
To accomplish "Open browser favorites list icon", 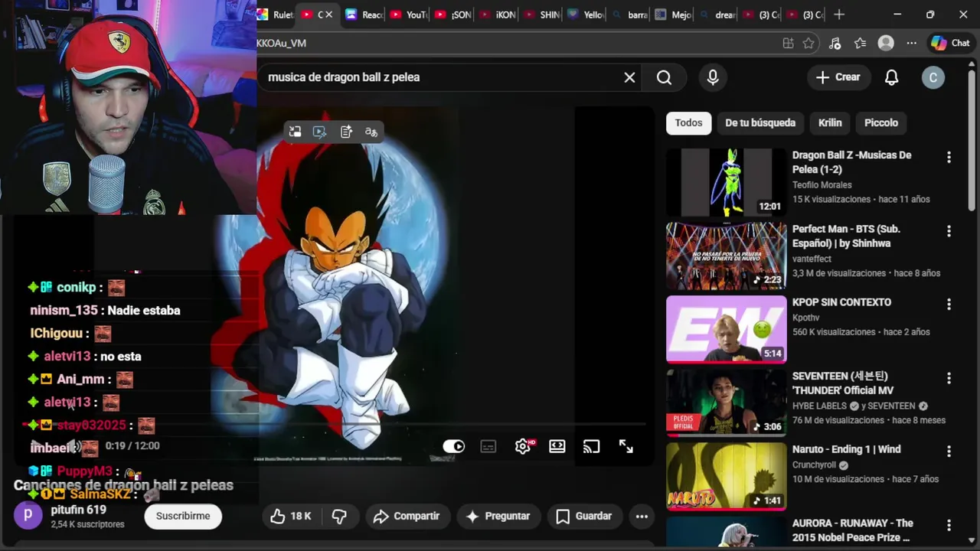I will click(x=861, y=44).
